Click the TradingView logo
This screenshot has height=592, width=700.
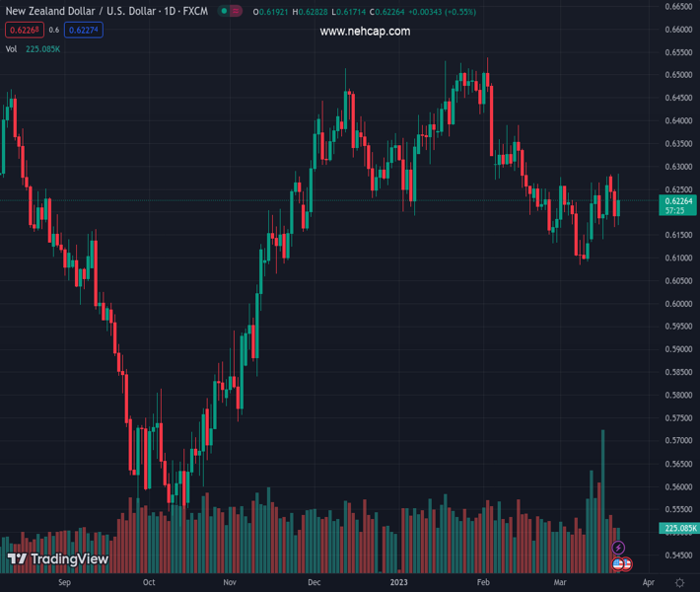coord(57,559)
